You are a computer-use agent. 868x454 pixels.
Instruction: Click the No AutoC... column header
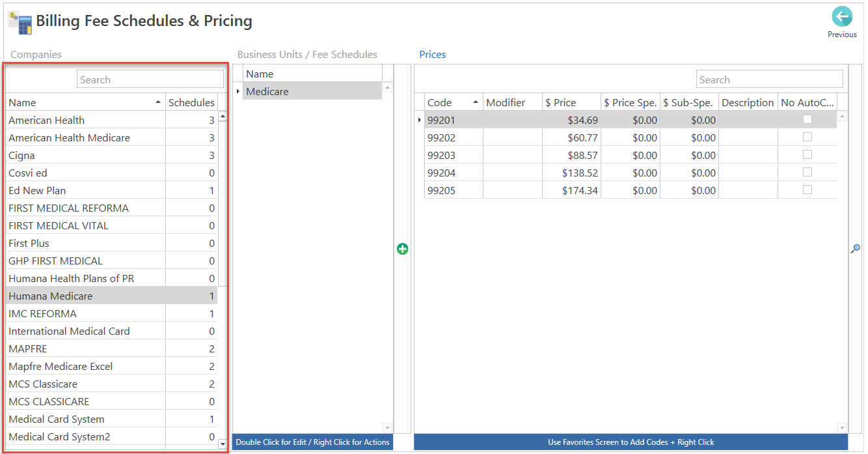click(807, 102)
